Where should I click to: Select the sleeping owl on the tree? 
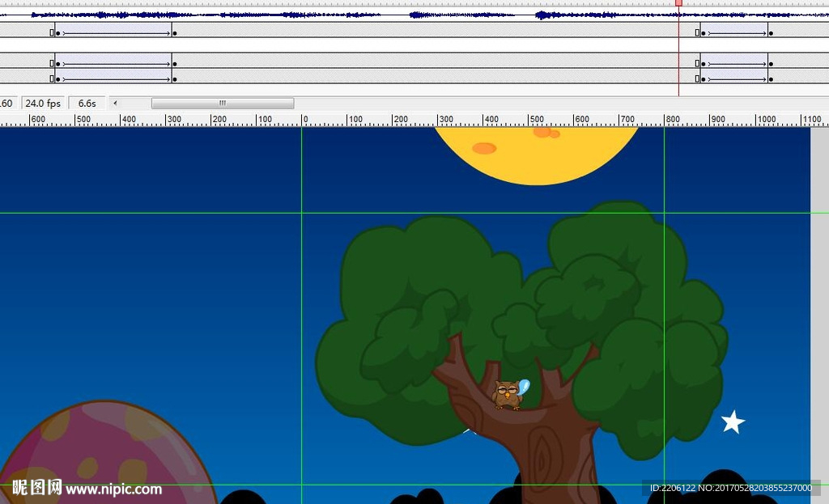(508, 395)
